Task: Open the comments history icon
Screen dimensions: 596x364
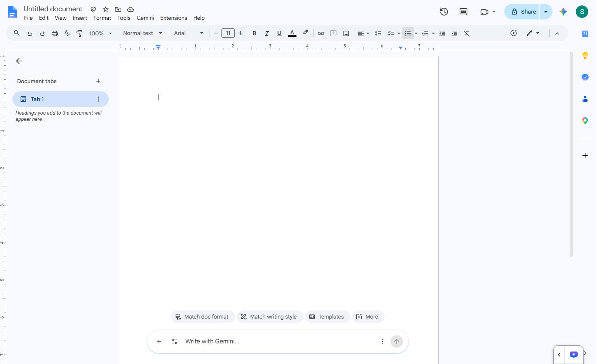Action: (464, 12)
